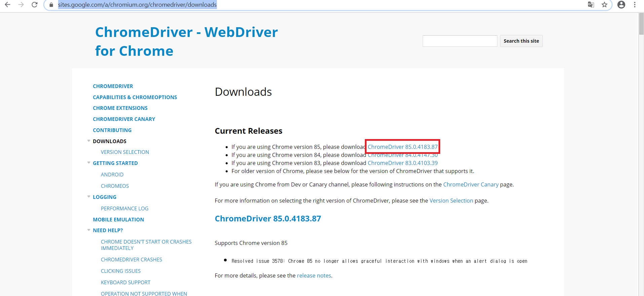Open the Contributing sidebar link
The image size is (644, 296).
[112, 130]
